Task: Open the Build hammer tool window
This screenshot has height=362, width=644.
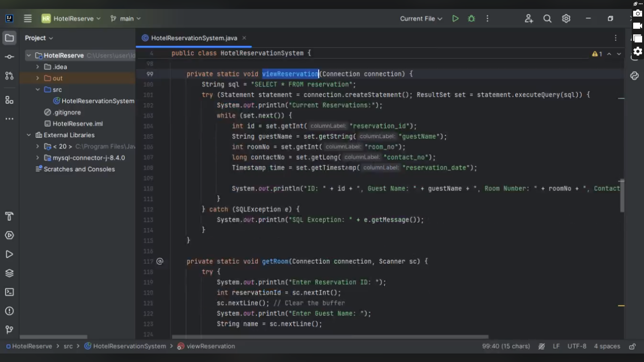Action: coord(9,216)
